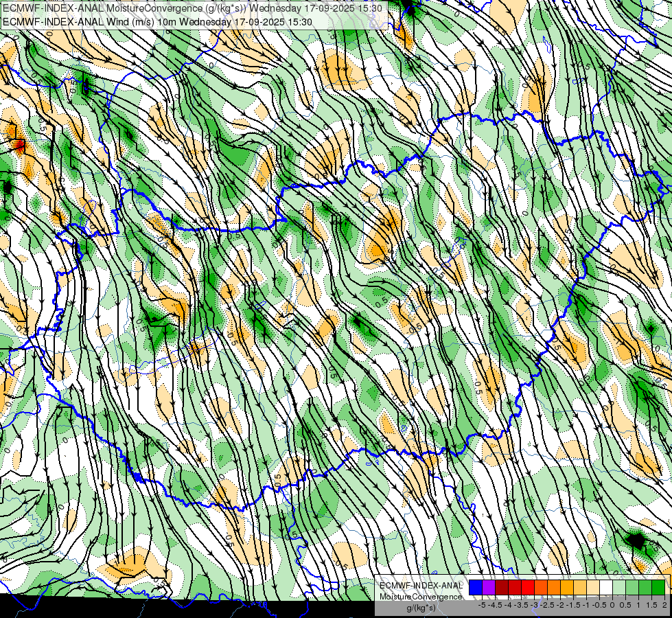672x618 pixels.
Task: Click the '-2.5' legend tick label
Action: coord(547,605)
